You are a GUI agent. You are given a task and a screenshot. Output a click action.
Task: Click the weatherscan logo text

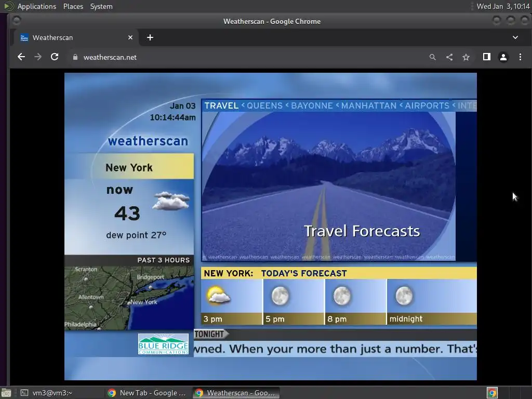pyautogui.click(x=148, y=141)
